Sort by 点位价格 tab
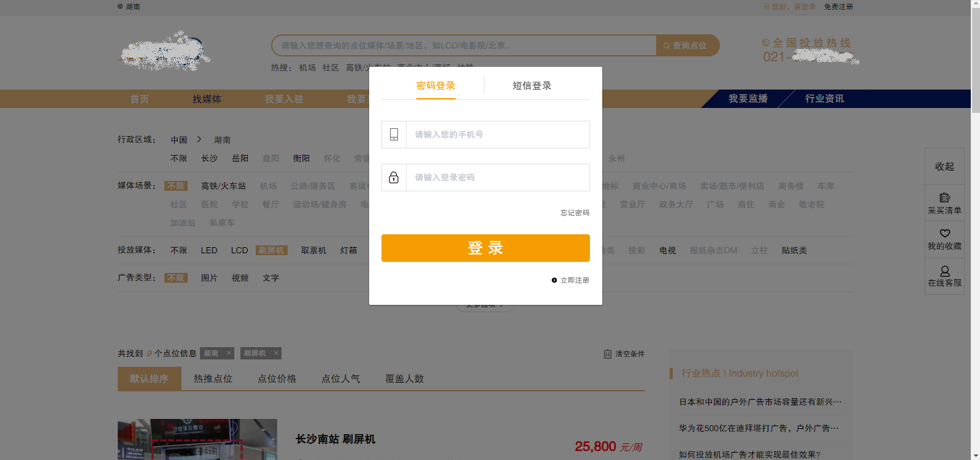The height and width of the screenshot is (460, 980). 277,378
